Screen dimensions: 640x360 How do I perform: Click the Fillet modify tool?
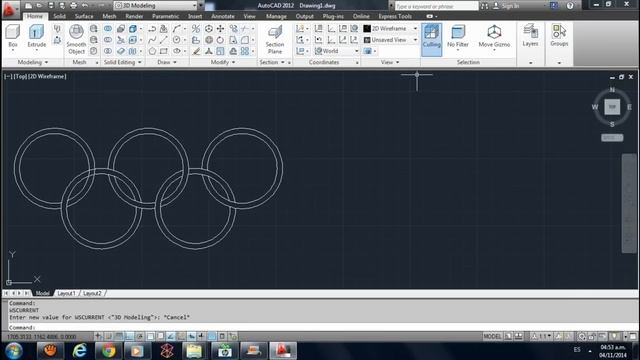(x=244, y=40)
